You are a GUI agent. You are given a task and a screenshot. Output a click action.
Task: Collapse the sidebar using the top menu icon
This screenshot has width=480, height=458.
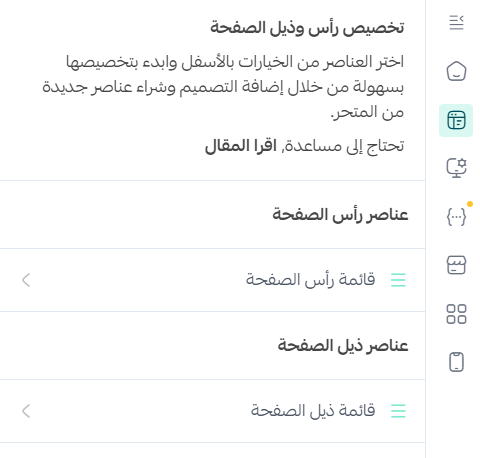point(456,23)
